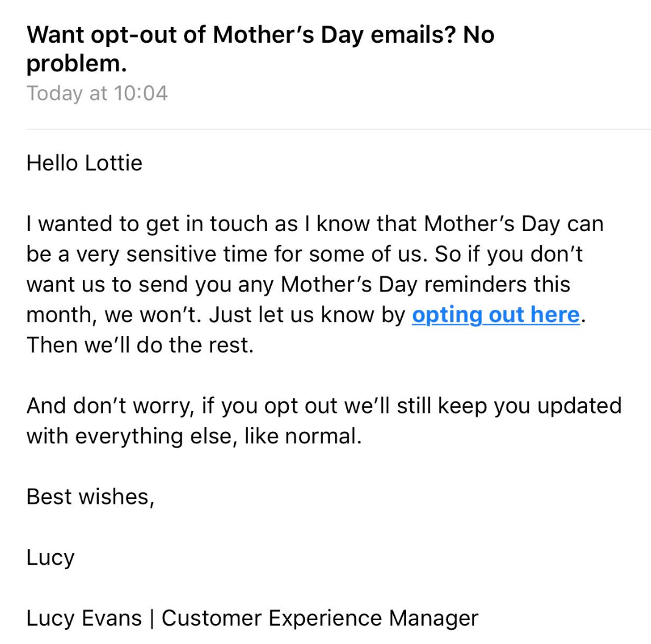Click the divider line below the timestamp
Screen dimensions: 651x644
click(x=338, y=129)
